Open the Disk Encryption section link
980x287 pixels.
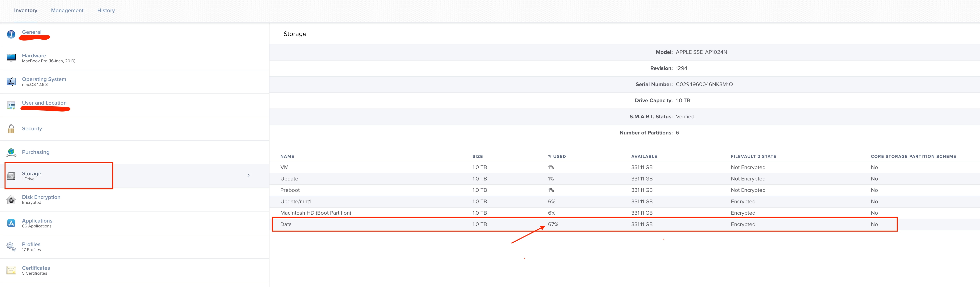tap(41, 197)
